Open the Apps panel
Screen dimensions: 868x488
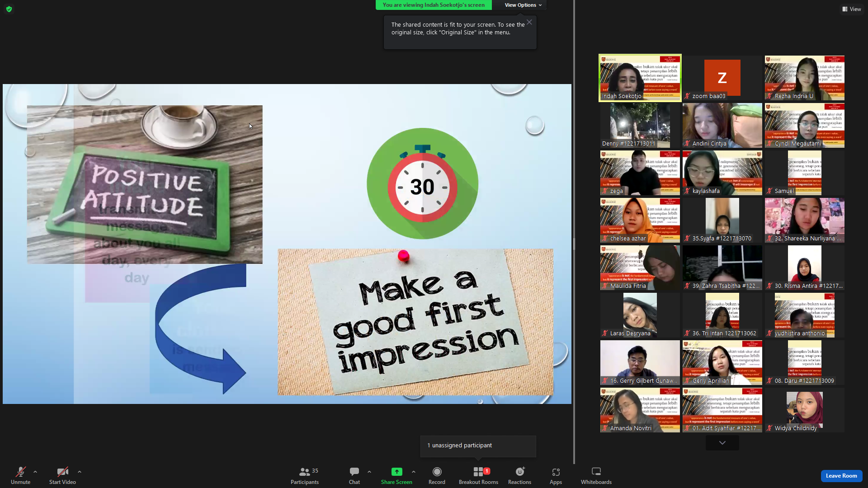tap(556, 475)
